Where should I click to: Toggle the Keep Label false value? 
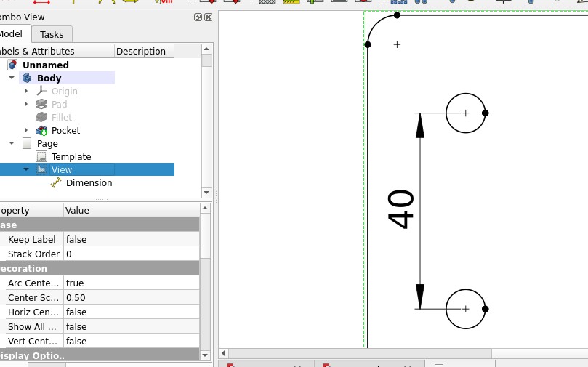click(x=131, y=240)
